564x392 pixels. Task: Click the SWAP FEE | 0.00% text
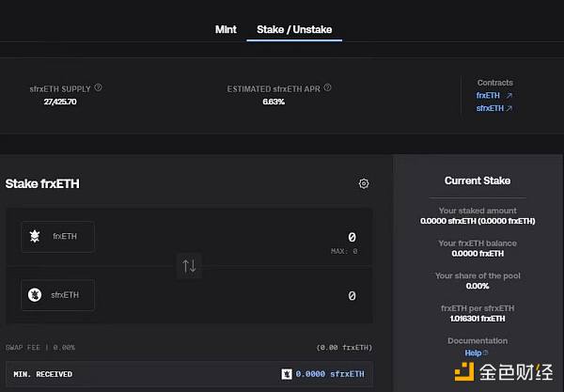[40, 348]
